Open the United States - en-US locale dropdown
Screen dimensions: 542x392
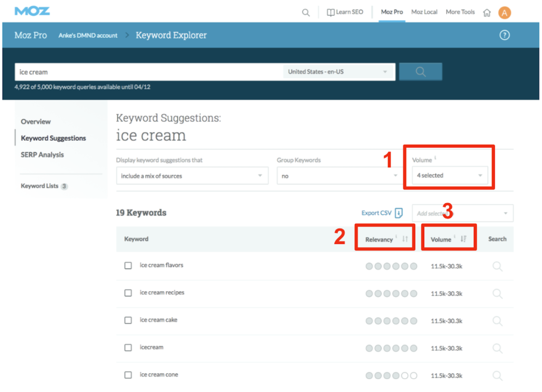(338, 72)
